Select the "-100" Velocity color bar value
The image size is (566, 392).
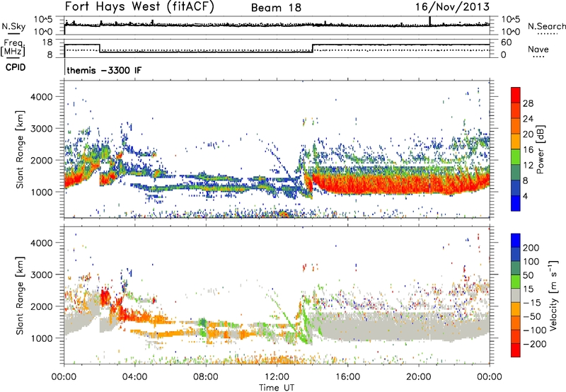535,330
